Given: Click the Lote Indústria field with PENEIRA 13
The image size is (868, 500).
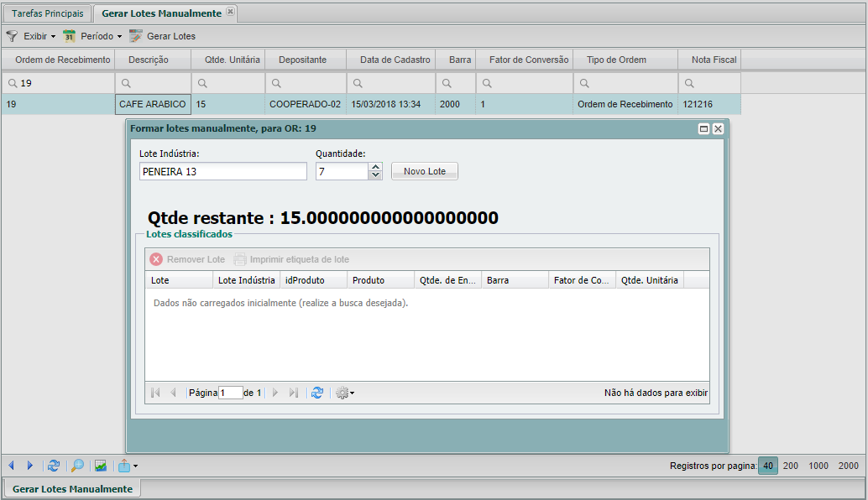Looking at the screenshot, I should pyautogui.click(x=223, y=171).
